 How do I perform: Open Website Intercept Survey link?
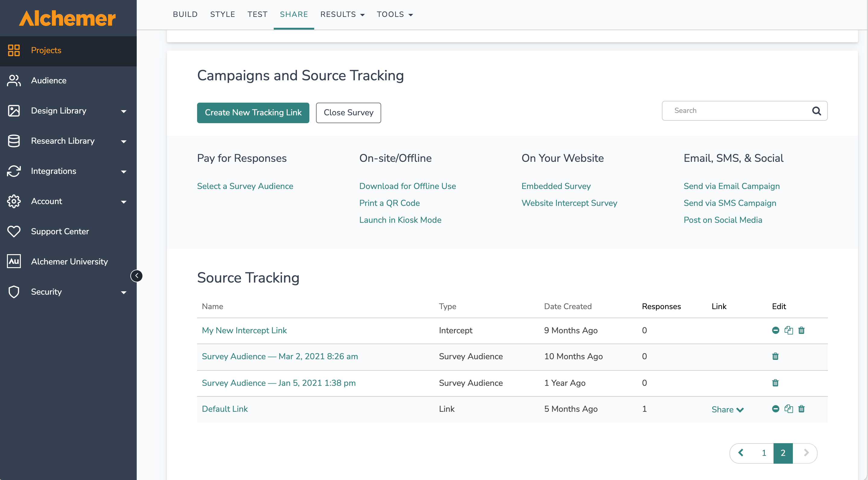pyautogui.click(x=569, y=203)
